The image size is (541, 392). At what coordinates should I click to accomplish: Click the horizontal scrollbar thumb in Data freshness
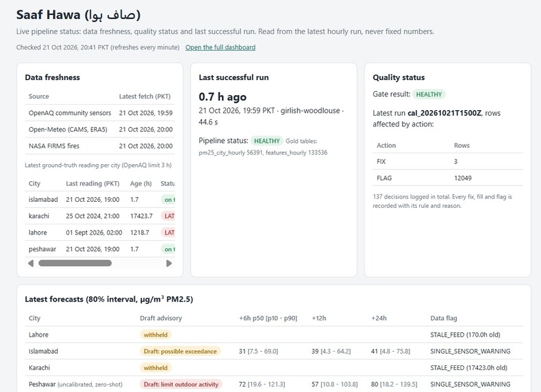[75, 263]
